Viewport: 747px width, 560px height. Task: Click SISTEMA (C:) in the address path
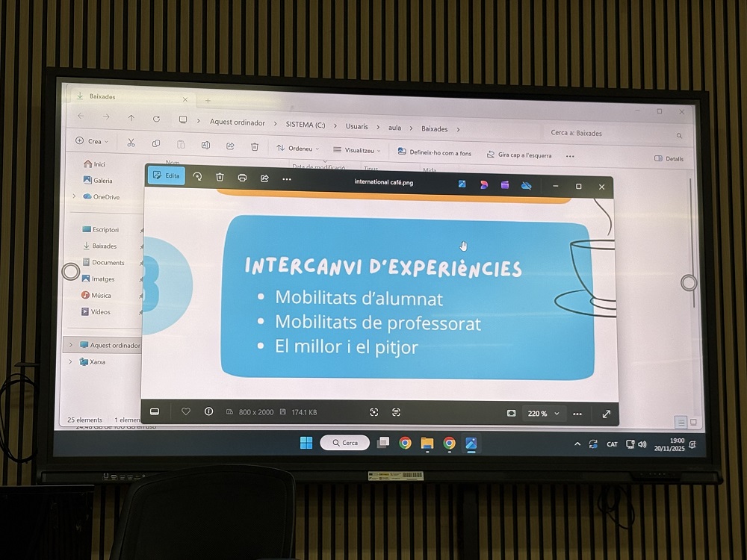pyautogui.click(x=295, y=124)
